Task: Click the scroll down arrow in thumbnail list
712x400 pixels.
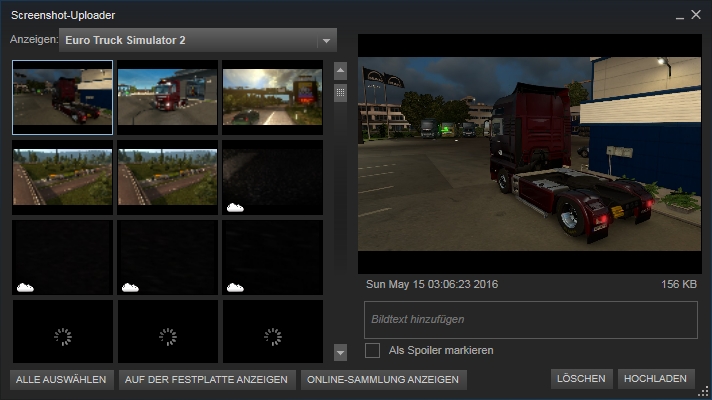Action: pyautogui.click(x=341, y=352)
